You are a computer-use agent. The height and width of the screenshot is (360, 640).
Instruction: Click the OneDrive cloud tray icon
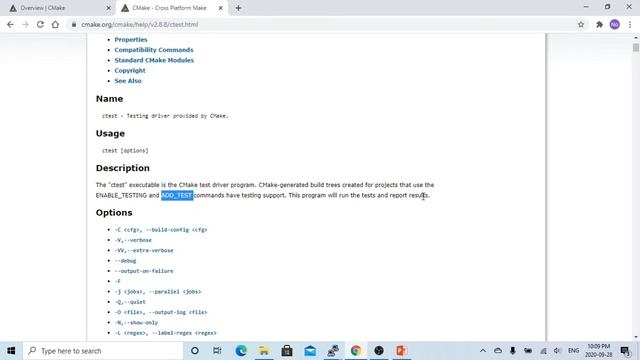498,351
